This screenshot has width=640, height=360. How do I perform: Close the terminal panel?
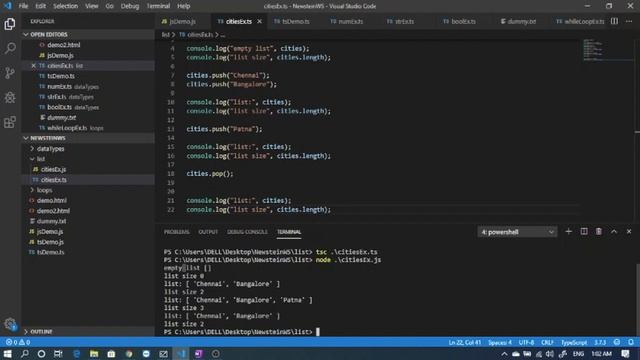point(629,231)
